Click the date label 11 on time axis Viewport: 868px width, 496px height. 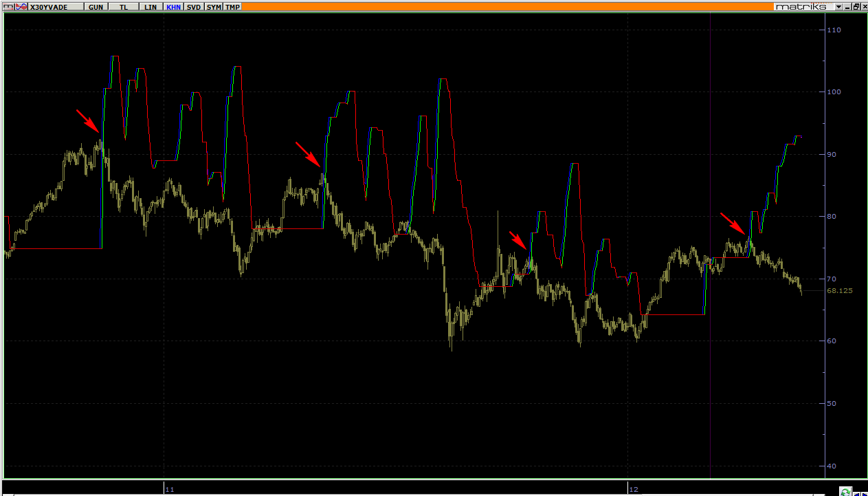[x=170, y=489]
